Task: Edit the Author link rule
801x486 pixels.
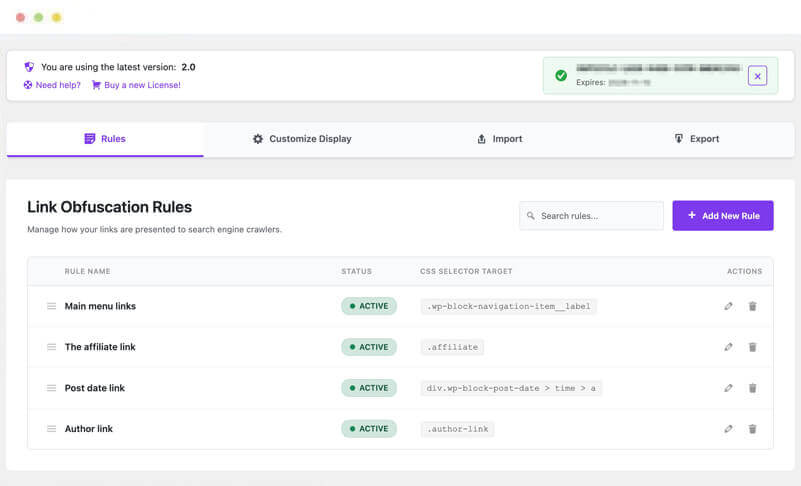Action: point(728,429)
